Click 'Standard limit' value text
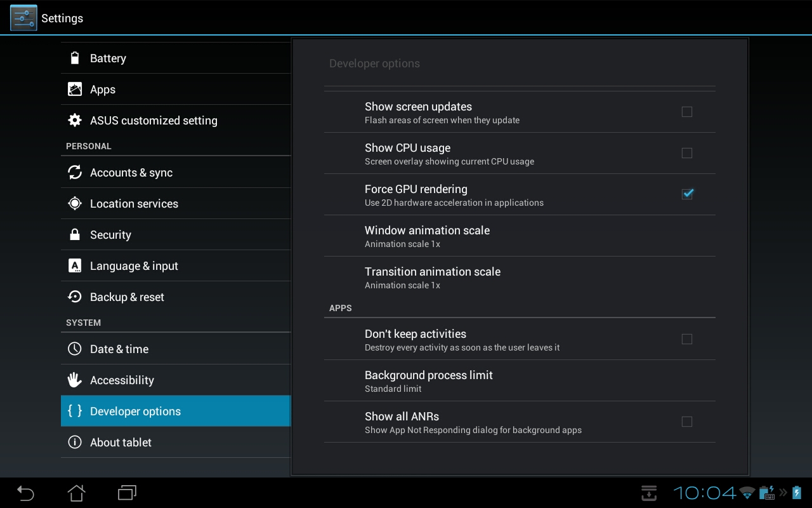 [393, 389]
